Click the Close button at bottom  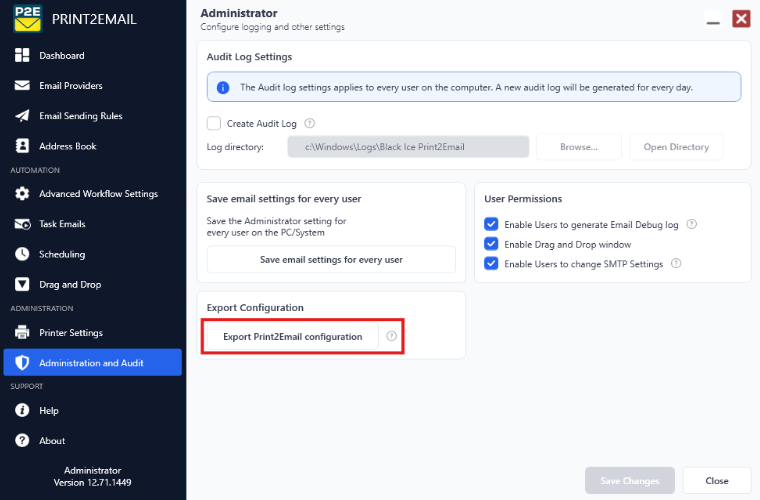tap(717, 481)
